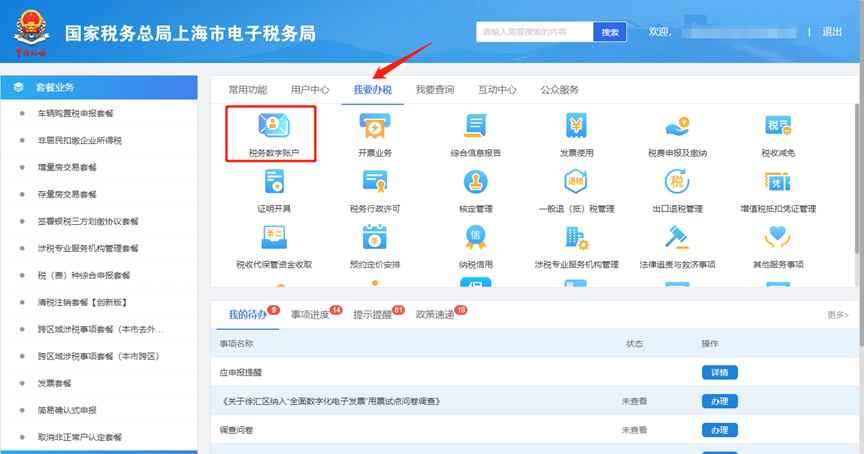Open the 政策速递 tab
The width and height of the screenshot is (864, 454).
435,315
